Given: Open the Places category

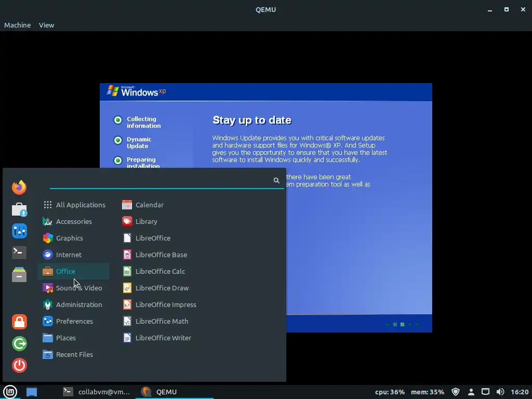Looking at the screenshot, I should click(74, 338).
